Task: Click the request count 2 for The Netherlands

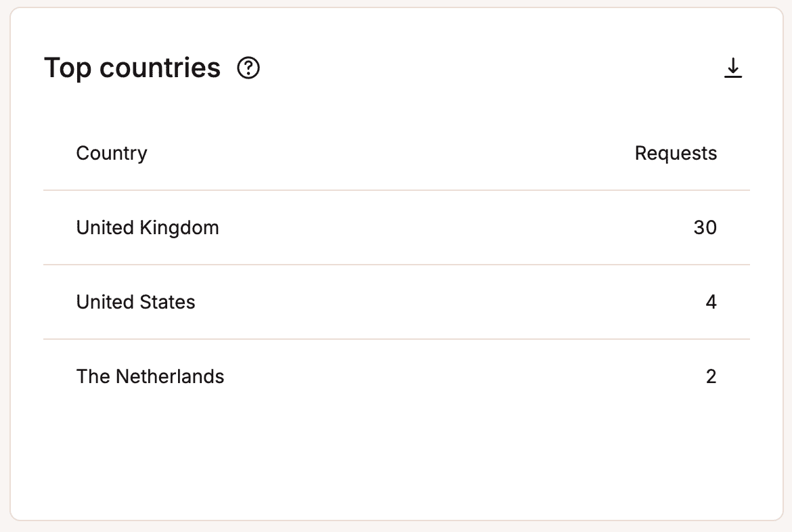Action: [x=711, y=376]
